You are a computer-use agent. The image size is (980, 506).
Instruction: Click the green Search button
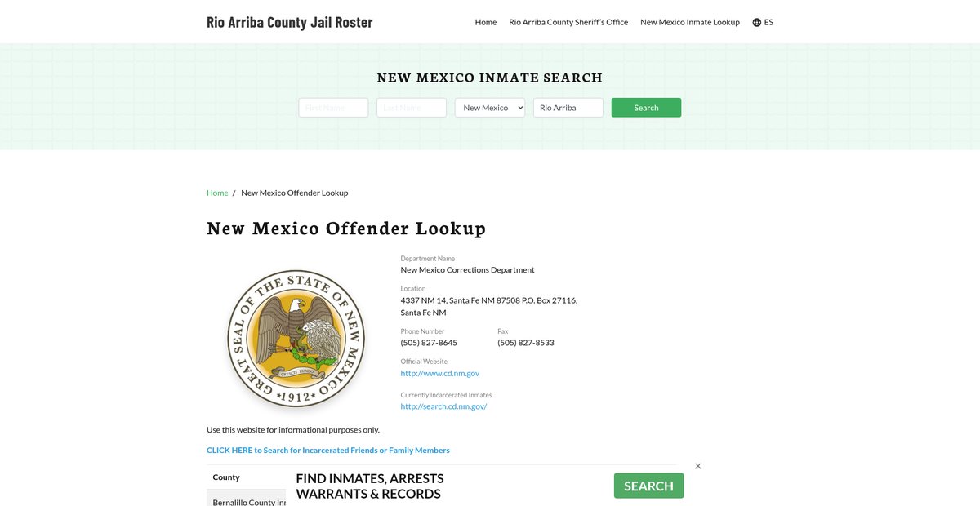pos(646,108)
